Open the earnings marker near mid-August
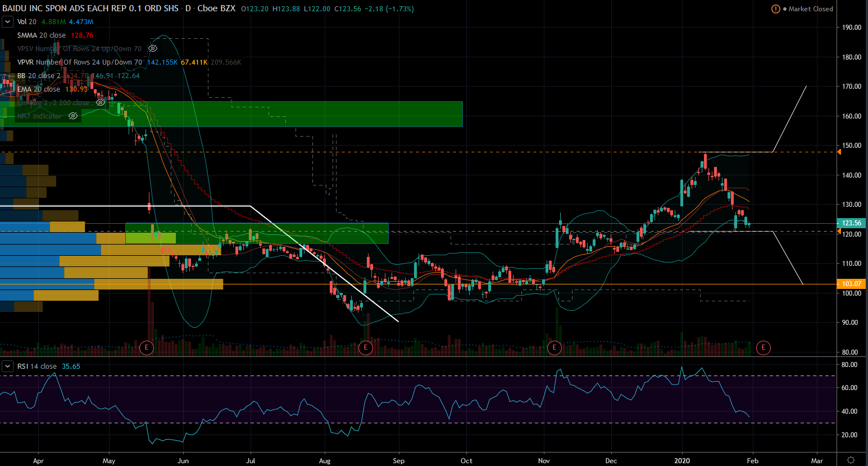 click(366, 347)
